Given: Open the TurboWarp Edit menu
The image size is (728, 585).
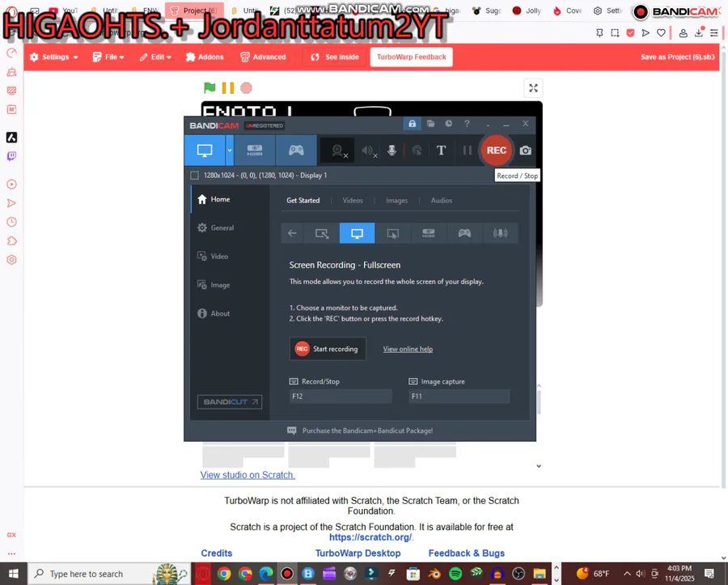Looking at the screenshot, I should 155,57.
